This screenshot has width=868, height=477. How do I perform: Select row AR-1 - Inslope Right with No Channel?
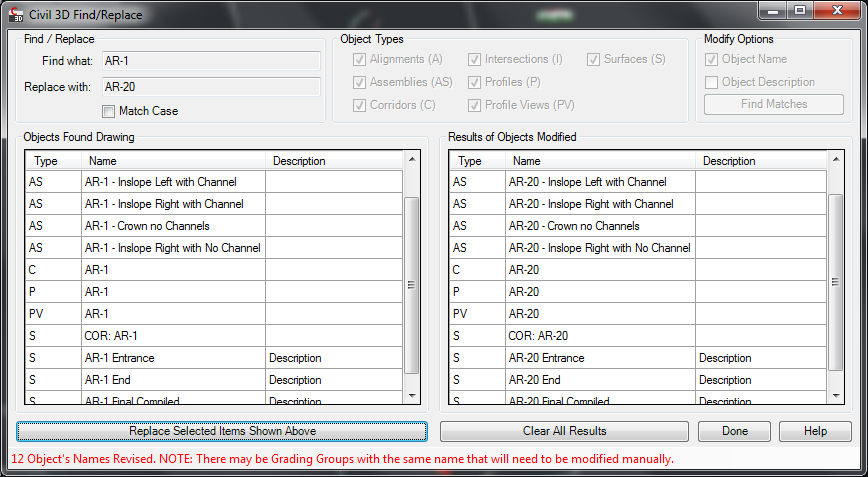click(x=214, y=248)
